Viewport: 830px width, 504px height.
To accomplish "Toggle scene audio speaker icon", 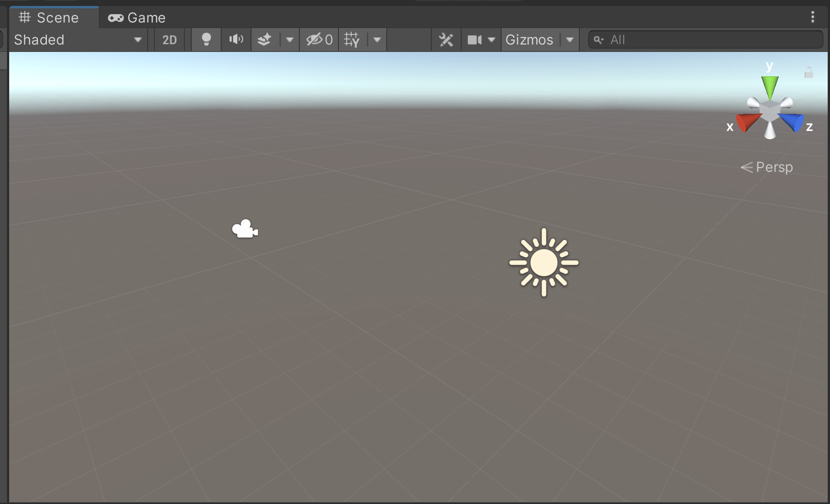I will click(x=236, y=40).
